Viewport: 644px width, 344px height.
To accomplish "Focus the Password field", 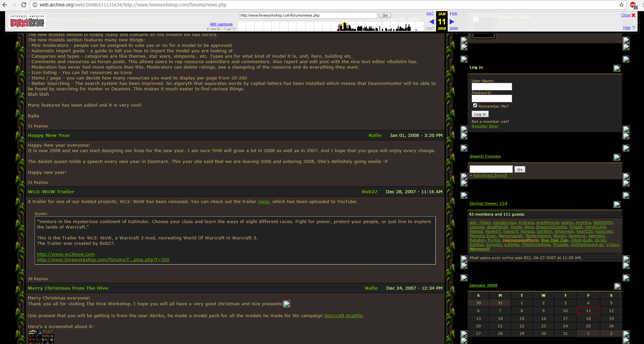I will point(492,98).
